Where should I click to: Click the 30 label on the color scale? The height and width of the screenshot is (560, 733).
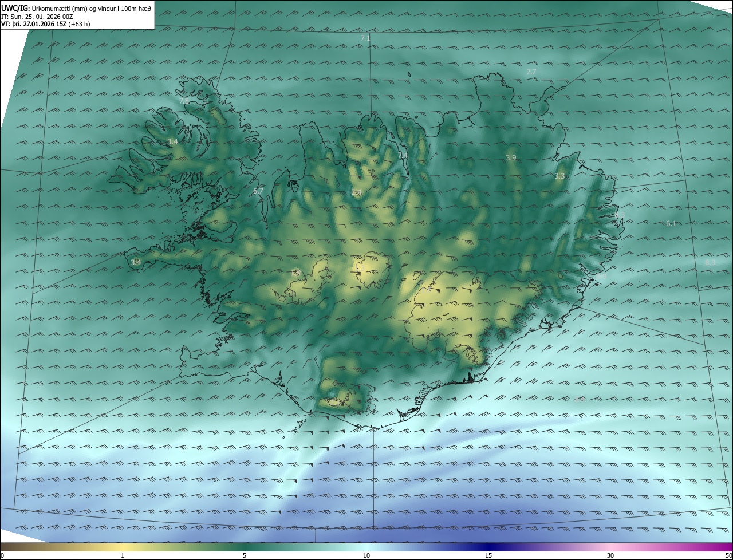click(610, 555)
